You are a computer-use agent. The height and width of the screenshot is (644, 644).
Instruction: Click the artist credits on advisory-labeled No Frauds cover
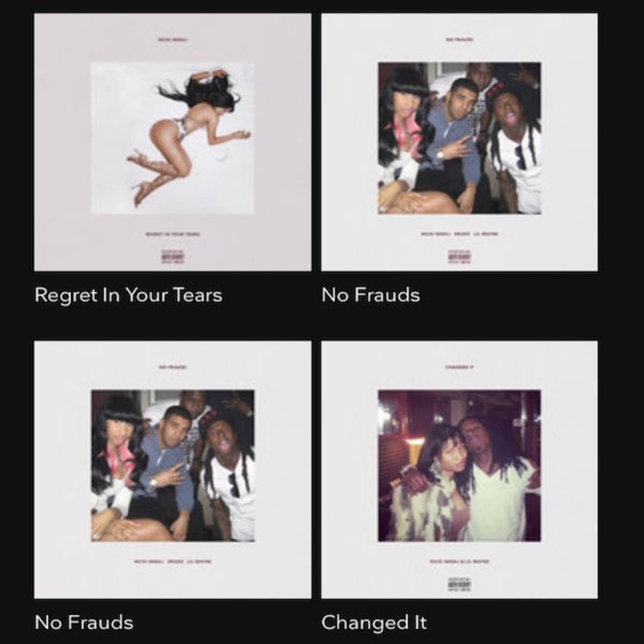point(459,234)
